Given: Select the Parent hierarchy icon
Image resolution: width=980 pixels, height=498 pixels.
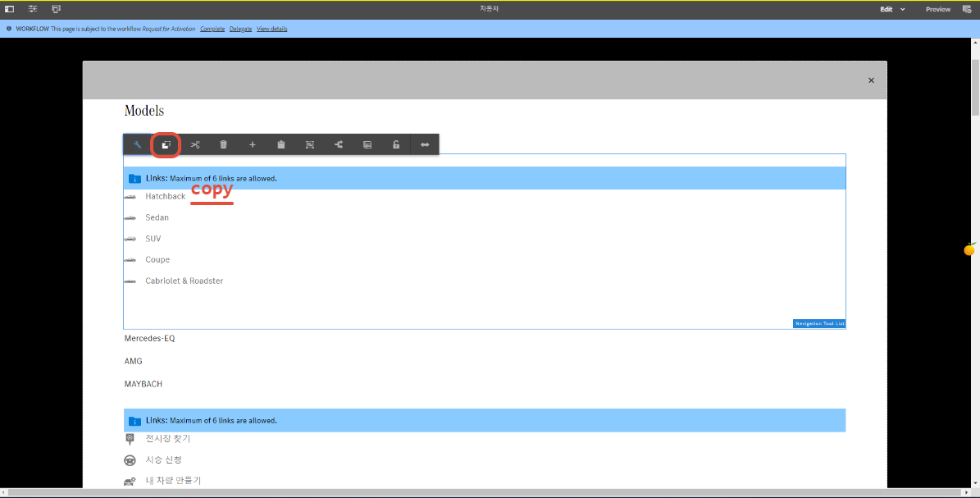Looking at the screenshot, I should (x=339, y=144).
